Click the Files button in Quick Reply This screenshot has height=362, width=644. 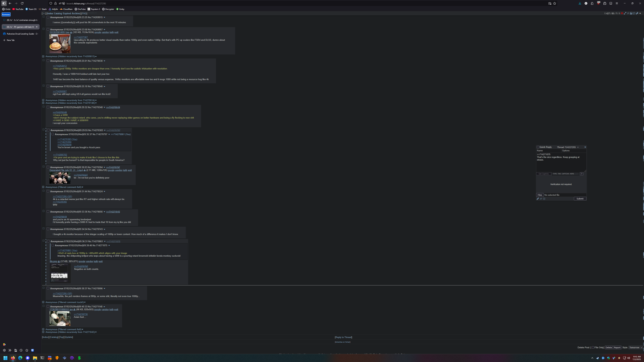pos(540,195)
